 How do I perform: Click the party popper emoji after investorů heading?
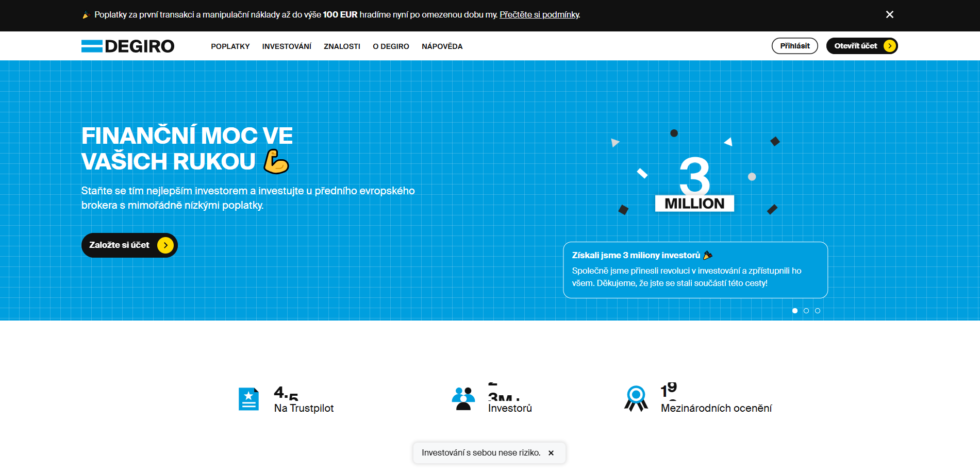(x=708, y=255)
